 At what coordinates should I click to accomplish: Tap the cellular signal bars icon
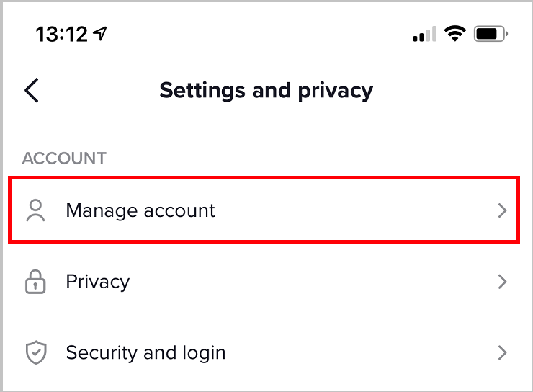[424, 34]
